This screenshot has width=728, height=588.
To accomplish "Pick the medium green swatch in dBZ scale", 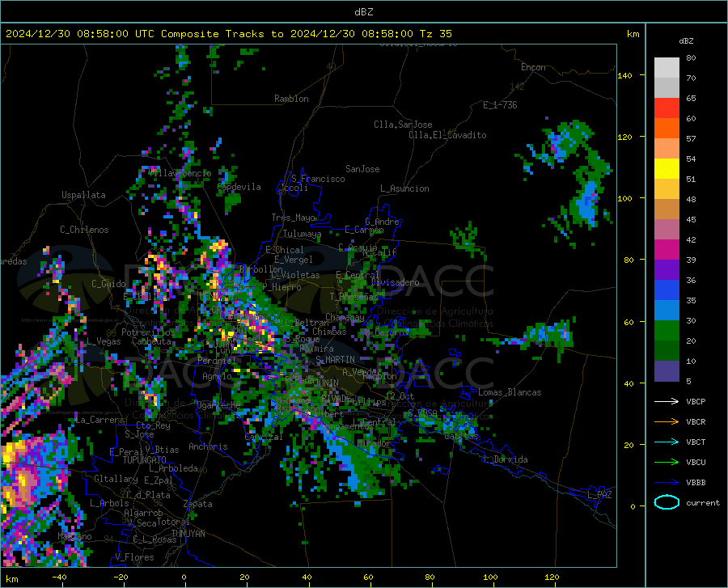I will coord(667,331).
